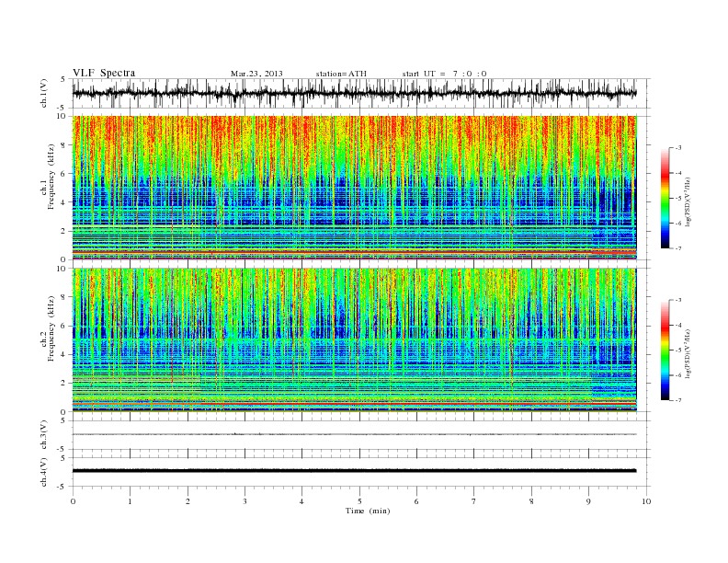Image resolution: width=728 pixels, height=563 pixels.
Task: Click the "2" kHz tick of ch.2 spectrogram
Action: click(64, 384)
